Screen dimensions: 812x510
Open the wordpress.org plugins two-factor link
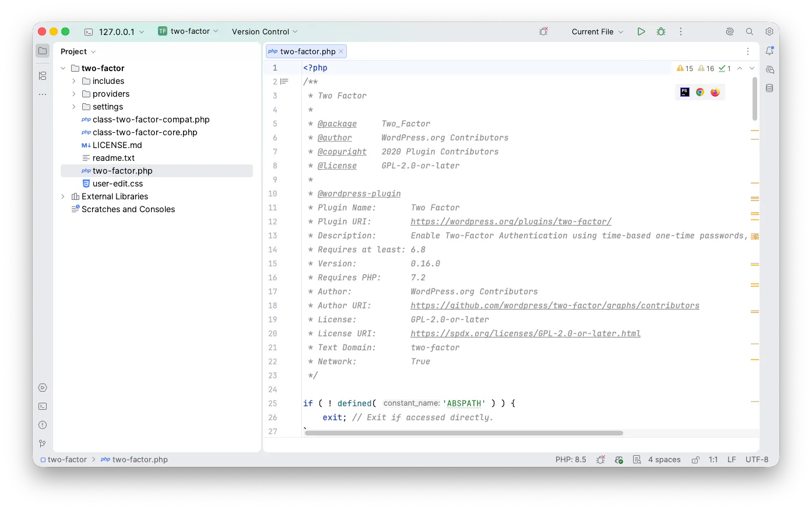(x=511, y=221)
